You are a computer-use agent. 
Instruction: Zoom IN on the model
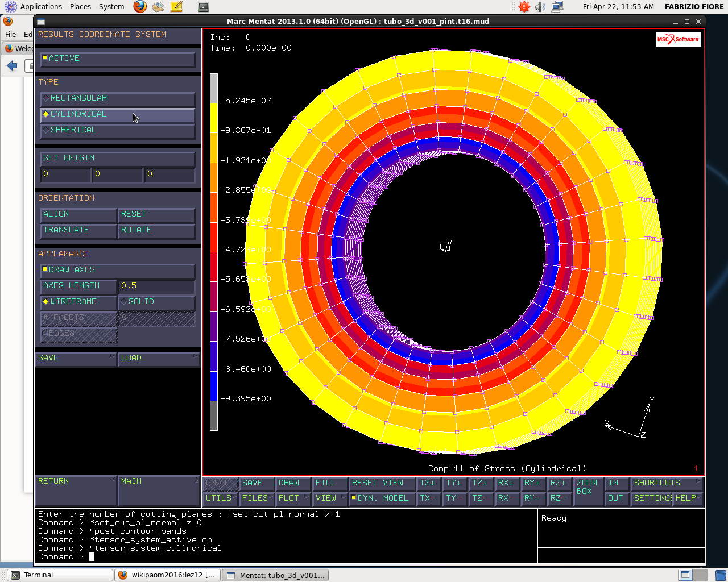tap(617, 483)
